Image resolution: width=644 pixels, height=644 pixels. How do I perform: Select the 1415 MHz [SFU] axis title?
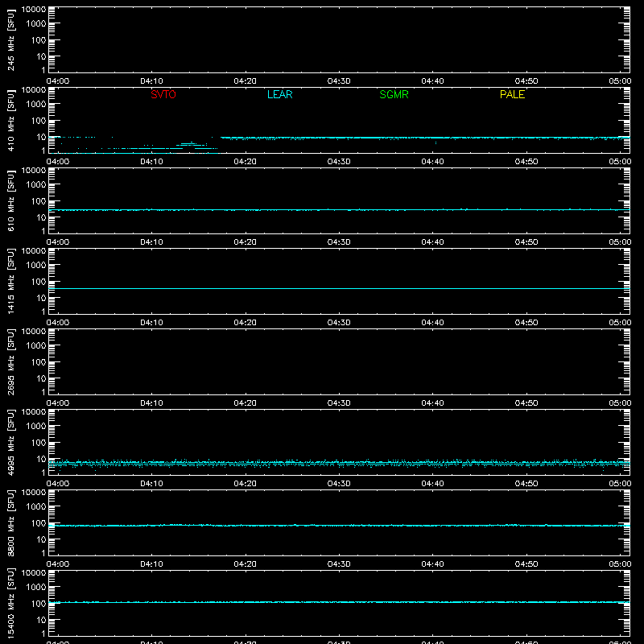10,282
